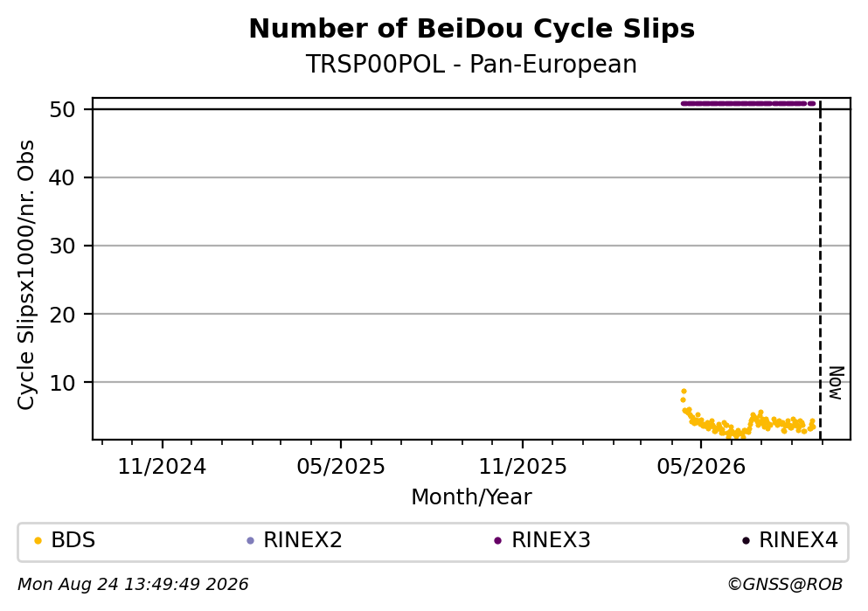Click the dashed Now vertical line
Image resolution: width=868 pixels, height=611 pixels.
coord(820,269)
